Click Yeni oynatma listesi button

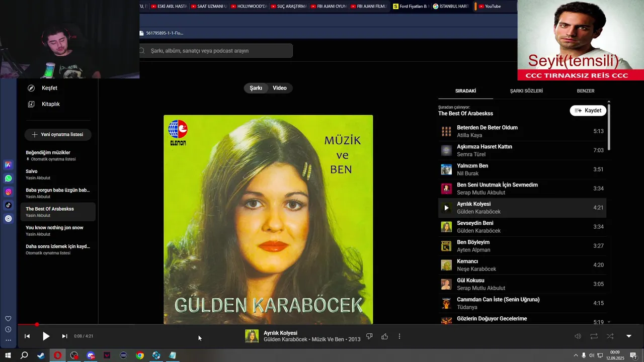pyautogui.click(x=57, y=135)
